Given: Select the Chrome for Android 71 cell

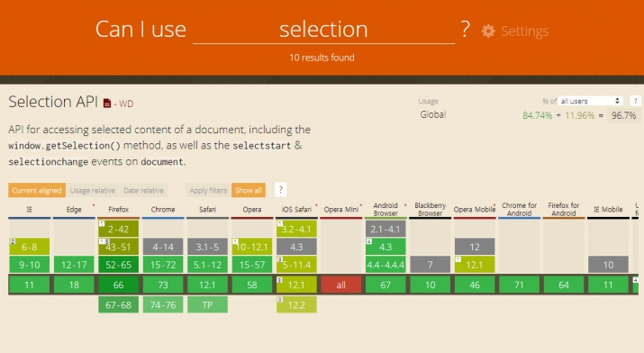Looking at the screenshot, I should pos(519,285).
